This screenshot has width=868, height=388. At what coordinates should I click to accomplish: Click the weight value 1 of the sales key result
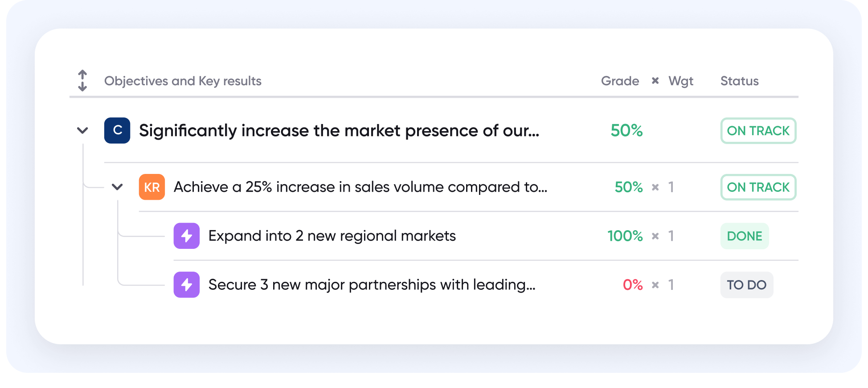pyautogui.click(x=671, y=187)
